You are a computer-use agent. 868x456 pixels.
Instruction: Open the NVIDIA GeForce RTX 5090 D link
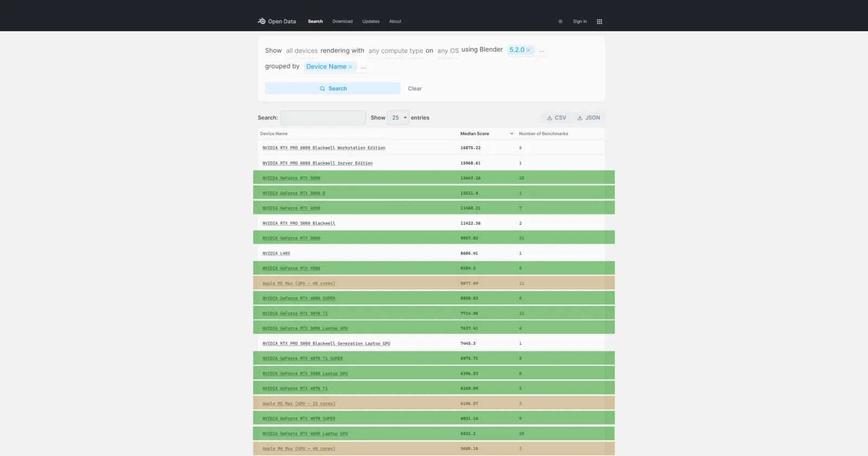[x=294, y=194]
